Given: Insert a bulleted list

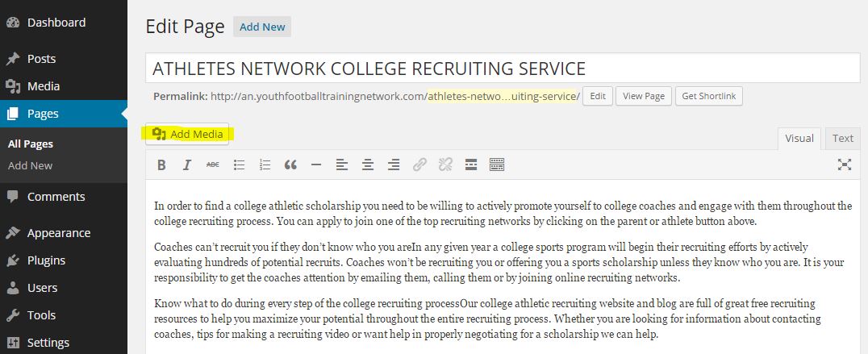Looking at the screenshot, I should pyautogui.click(x=239, y=165).
